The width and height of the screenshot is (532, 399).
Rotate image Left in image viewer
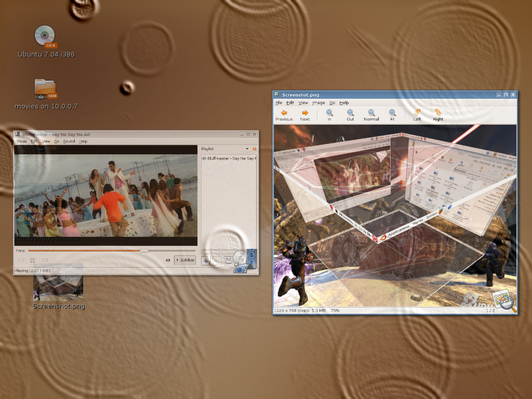pyautogui.click(x=417, y=115)
